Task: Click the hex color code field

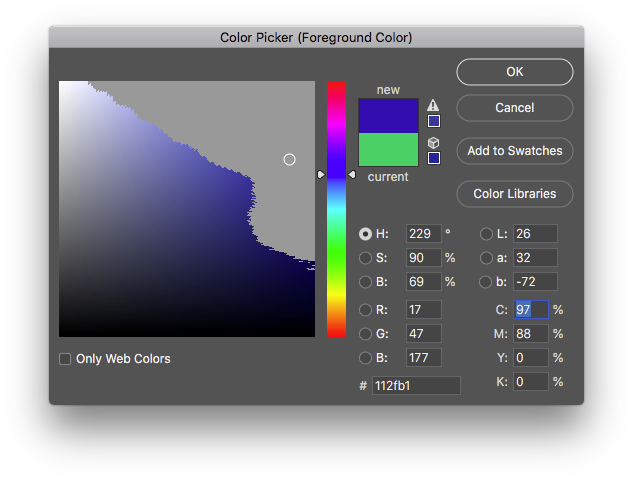Action: click(x=416, y=385)
